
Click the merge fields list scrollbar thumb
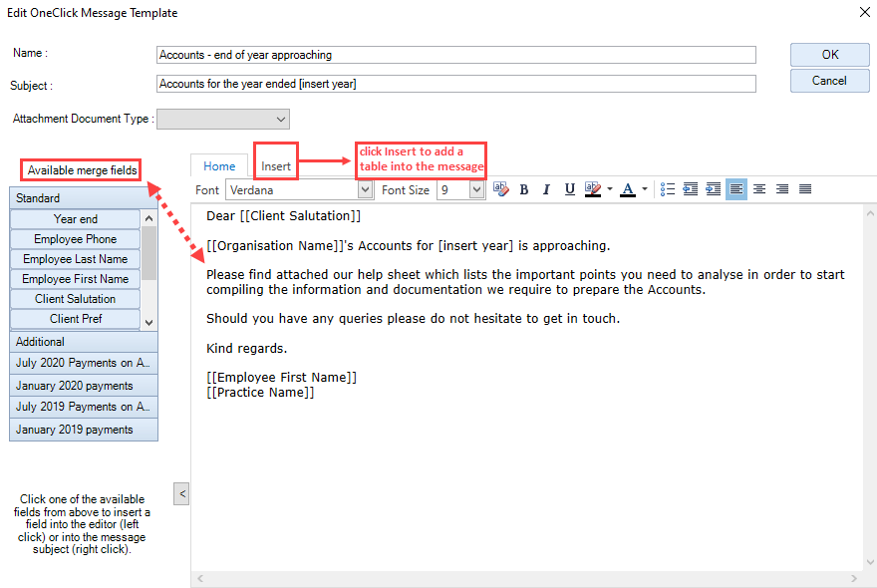[x=148, y=253]
